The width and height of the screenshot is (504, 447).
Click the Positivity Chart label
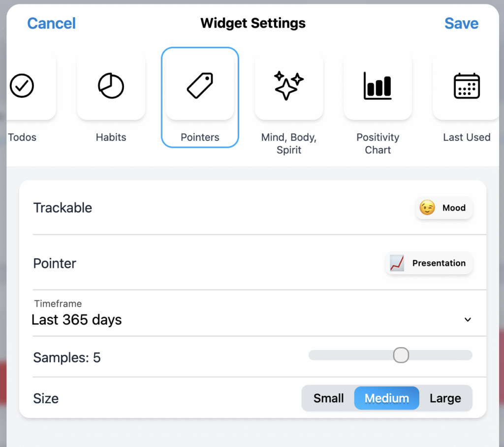click(x=378, y=143)
